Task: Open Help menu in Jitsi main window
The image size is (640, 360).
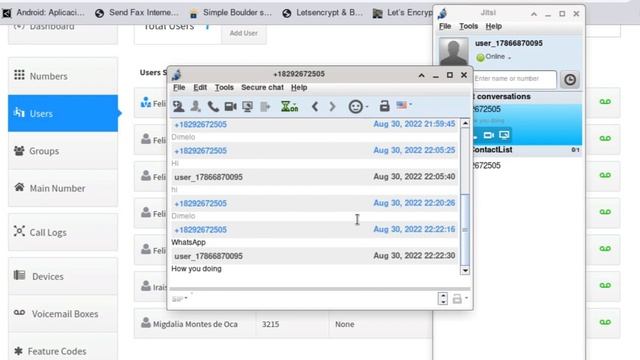Action: click(x=493, y=26)
